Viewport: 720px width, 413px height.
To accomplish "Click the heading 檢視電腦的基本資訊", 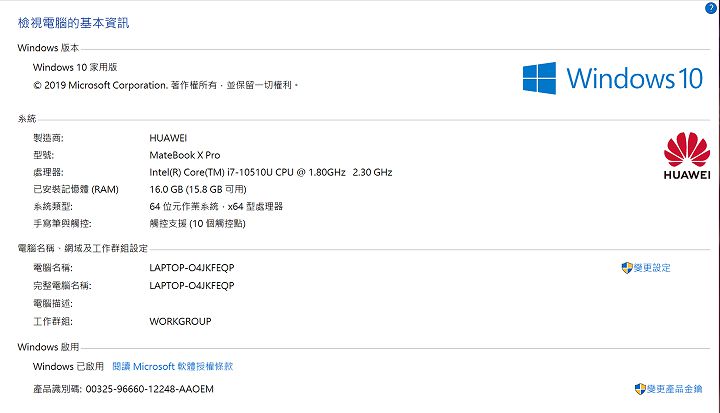I will pos(73,23).
